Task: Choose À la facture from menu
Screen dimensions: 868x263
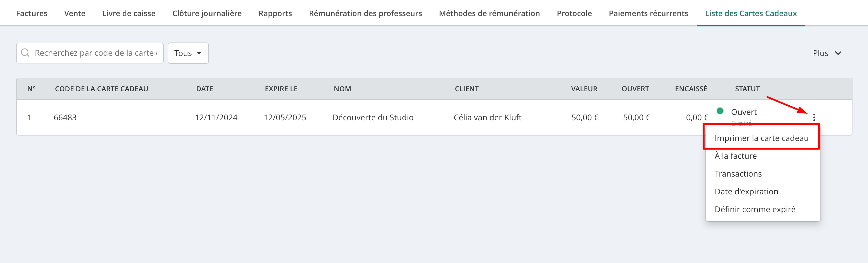Action: click(736, 156)
